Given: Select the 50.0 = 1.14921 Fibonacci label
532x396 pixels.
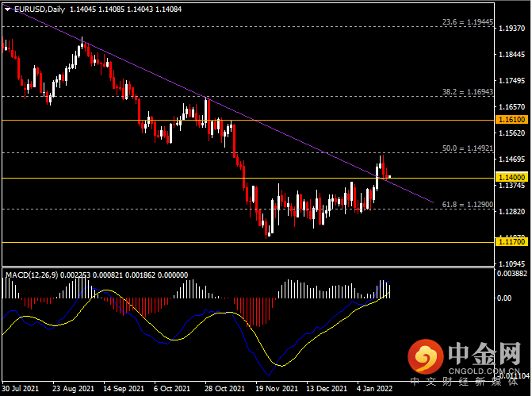Looking at the screenshot, I should coord(468,148).
